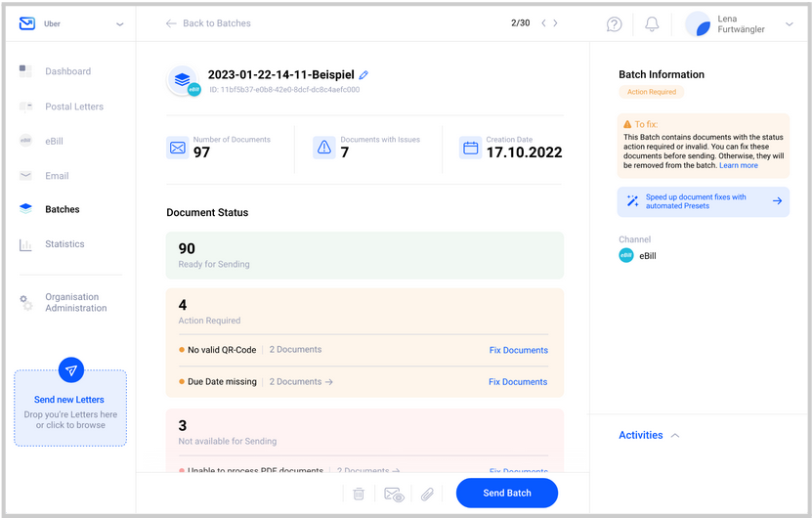812x518 pixels.
Task: Open notifications bell
Action: point(652,23)
